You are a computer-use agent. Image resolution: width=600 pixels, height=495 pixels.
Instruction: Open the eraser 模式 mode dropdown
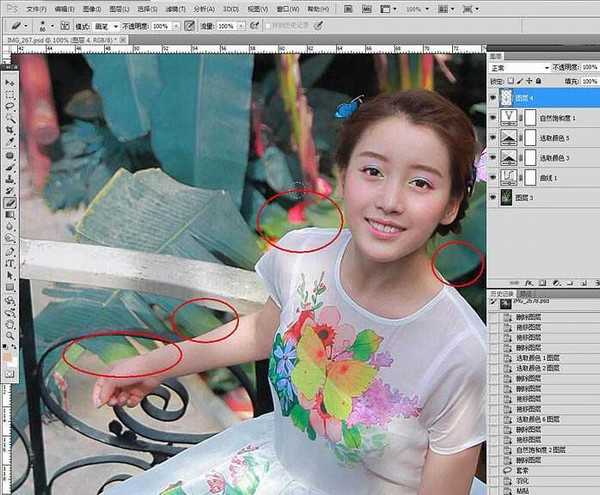[108, 25]
